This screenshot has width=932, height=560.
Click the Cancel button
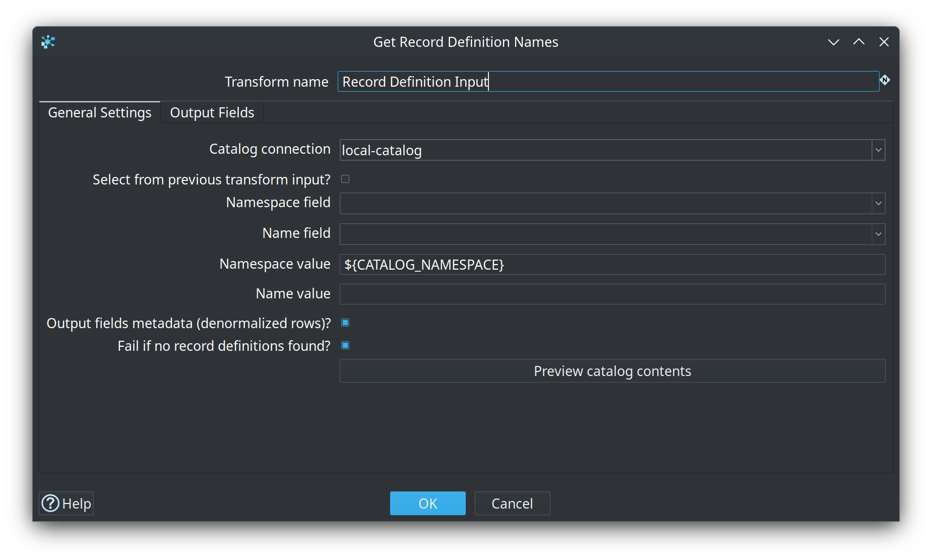click(x=512, y=503)
